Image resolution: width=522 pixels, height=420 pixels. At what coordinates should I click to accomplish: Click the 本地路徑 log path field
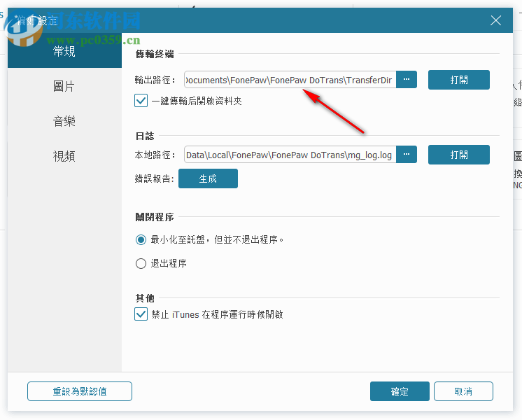pyautogui.click(x=290, y=155)
